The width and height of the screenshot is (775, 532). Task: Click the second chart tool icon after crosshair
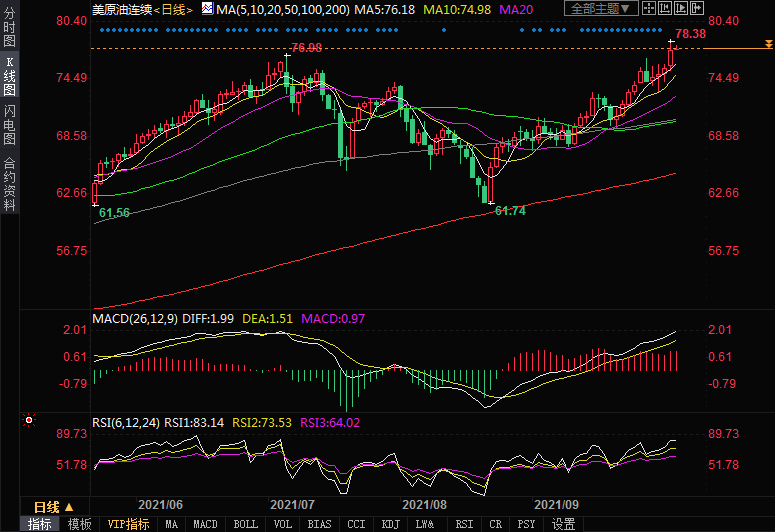click(x=682, y=9)
